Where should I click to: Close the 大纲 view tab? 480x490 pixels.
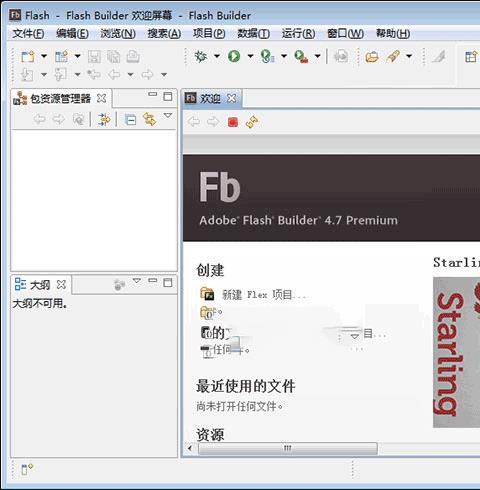pos(61,285)
